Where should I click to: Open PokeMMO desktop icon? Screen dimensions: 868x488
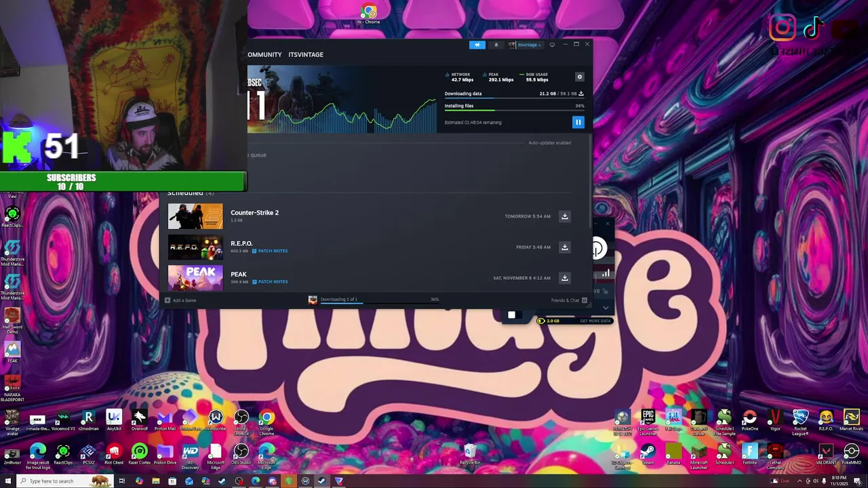coord(851,455)
